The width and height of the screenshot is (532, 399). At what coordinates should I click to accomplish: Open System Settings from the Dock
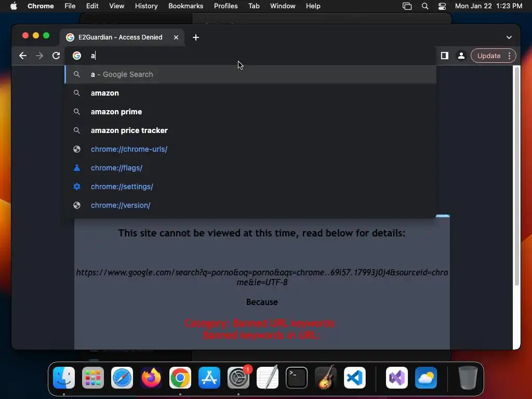pyautogui.click(x=238, y=378)
